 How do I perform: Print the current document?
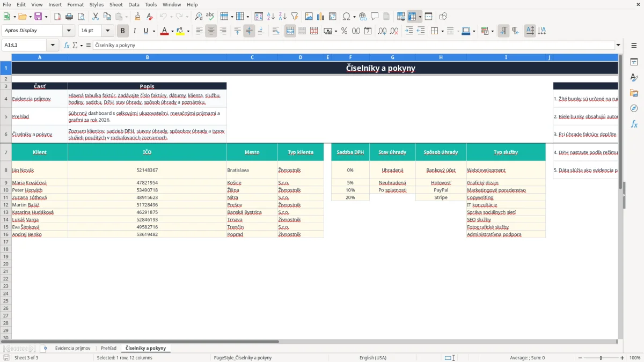click(x=69, y=17)
